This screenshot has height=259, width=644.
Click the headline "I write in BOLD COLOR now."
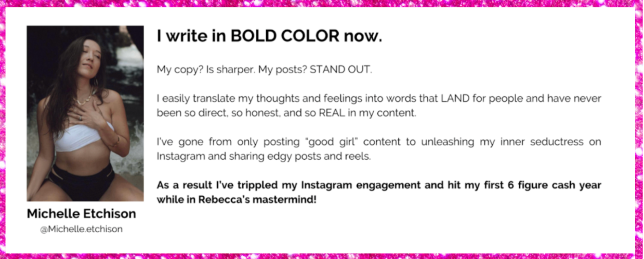[269, 36]
